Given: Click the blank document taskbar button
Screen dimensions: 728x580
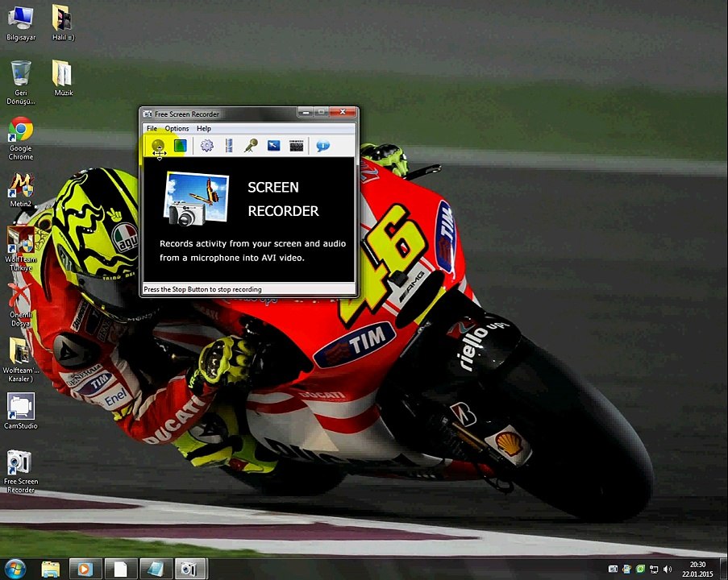Looking at the screenshot, I should (x=120, y=569).
